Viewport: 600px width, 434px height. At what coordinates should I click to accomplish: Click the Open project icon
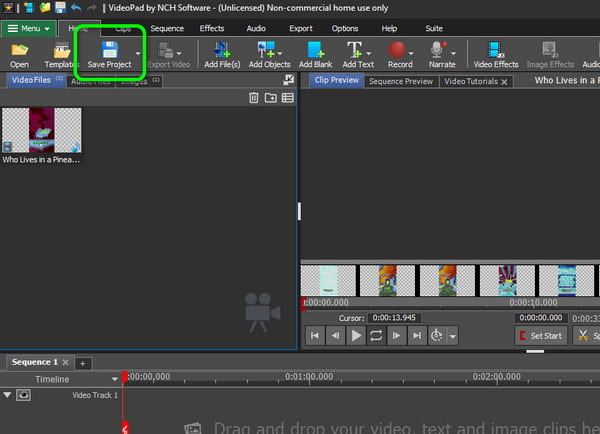coord(20,51)
